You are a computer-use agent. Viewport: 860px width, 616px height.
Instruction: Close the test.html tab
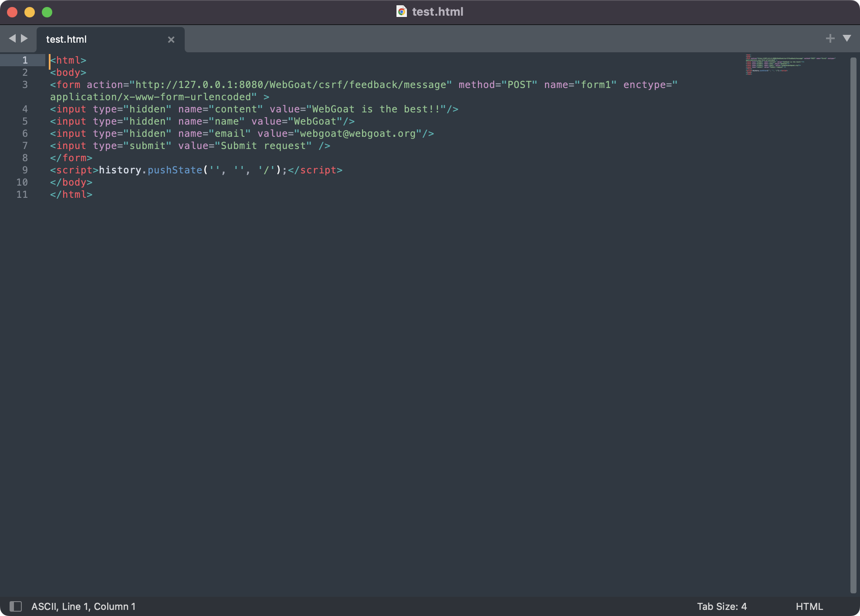171,40
